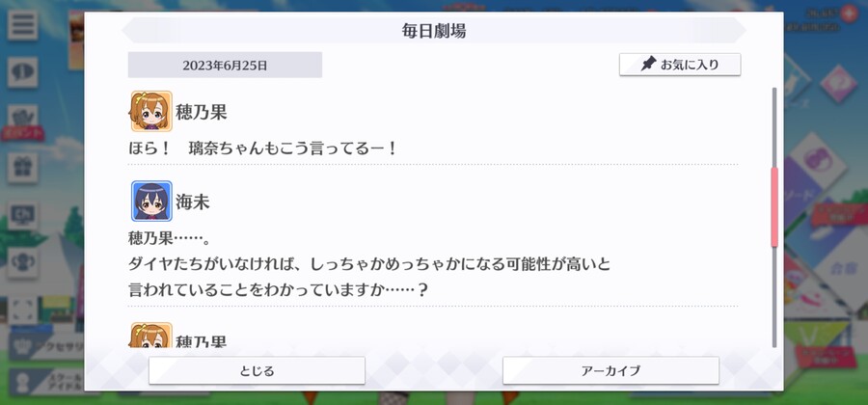This screenshot has height=405, width=868.
Task: Open the hamburger menu icon
Action: [x=23, y=25]
